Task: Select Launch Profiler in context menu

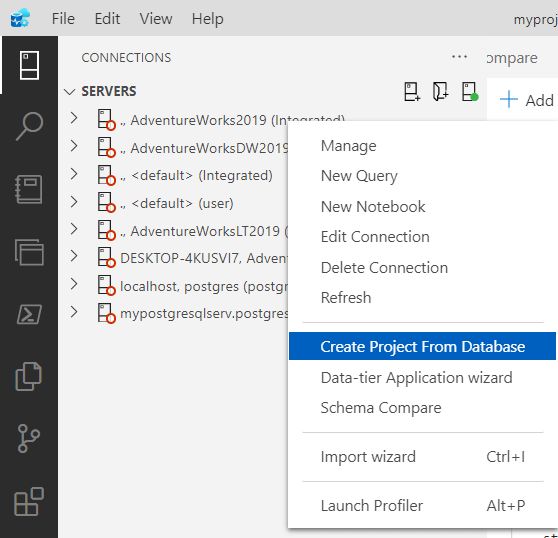Action: pyautogui.click(x=422, y=506)
